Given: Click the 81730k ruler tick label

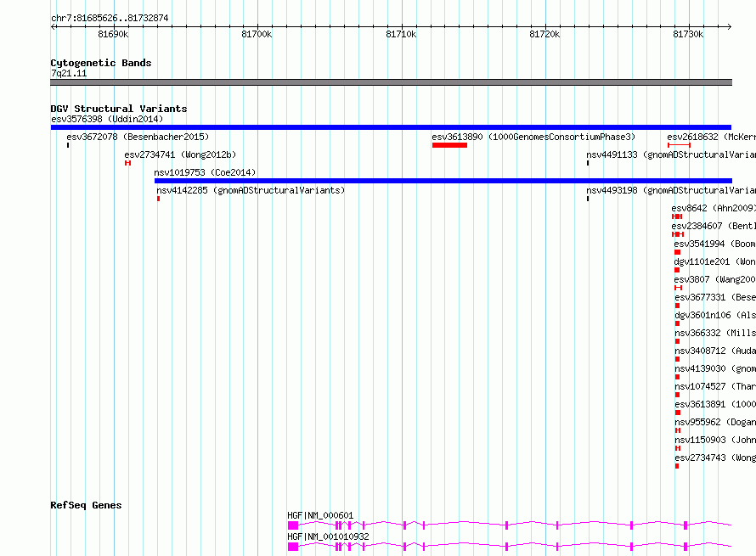Looking at the screenshot, I should click(x=689, y=34).
